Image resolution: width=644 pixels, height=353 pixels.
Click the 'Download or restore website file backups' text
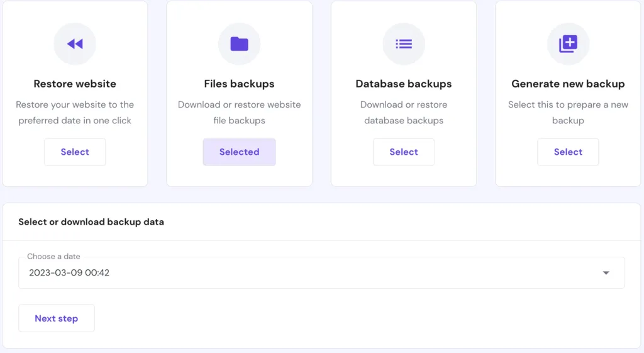(240, 113)
